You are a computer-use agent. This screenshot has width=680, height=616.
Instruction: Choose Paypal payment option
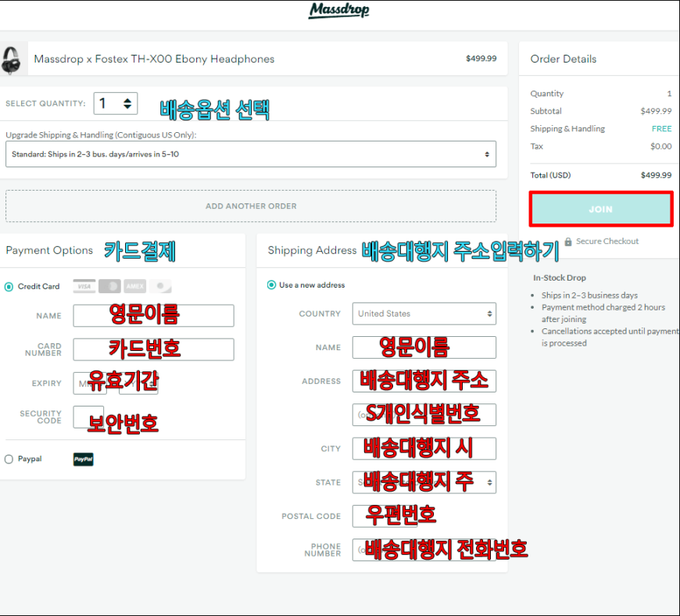coord(9,459)
